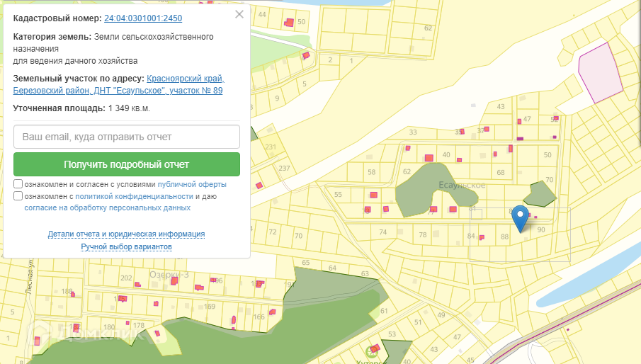The width and height of the screenshot is (641, 364).
Task: Open Ручной выбор вариантов options
Action: tap(127, 246)
